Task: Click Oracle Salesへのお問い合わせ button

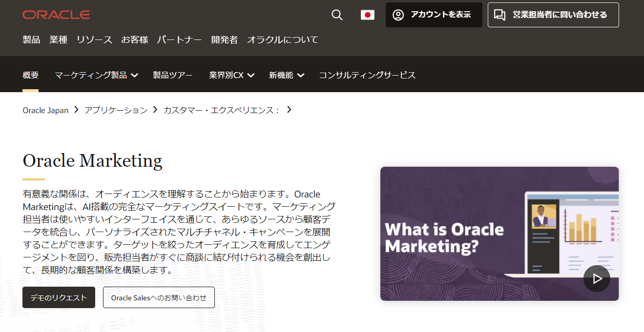Action: point(159,297)
